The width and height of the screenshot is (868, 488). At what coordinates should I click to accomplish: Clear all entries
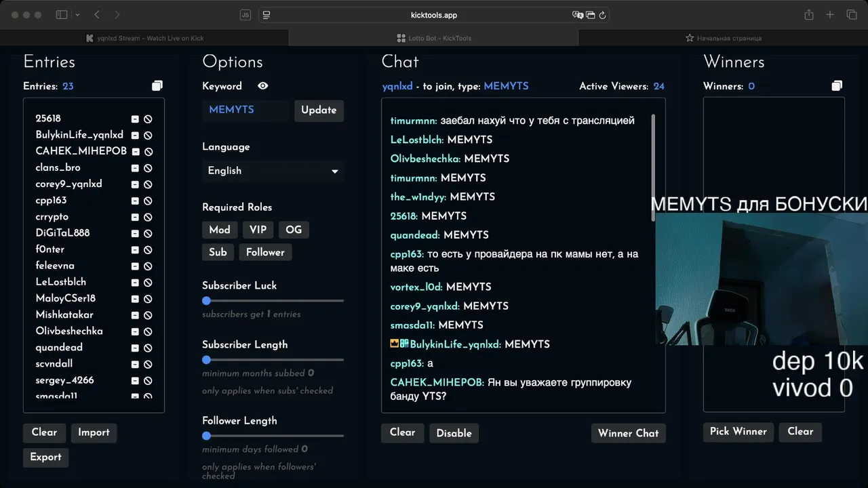(44, 432)
